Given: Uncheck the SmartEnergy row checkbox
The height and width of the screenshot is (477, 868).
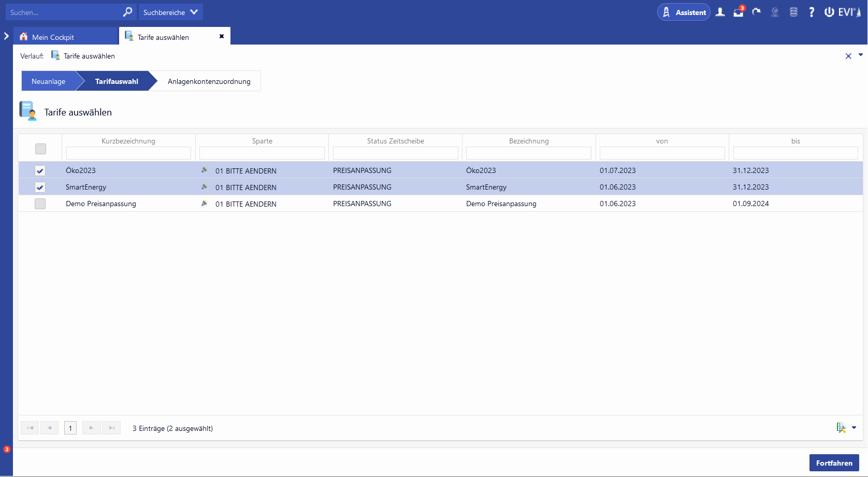Looking at the screenshot, I should tap(40, 187).
